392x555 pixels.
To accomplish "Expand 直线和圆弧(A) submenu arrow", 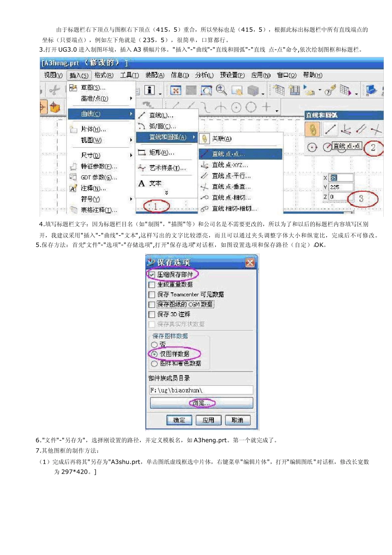I will 194,137.
